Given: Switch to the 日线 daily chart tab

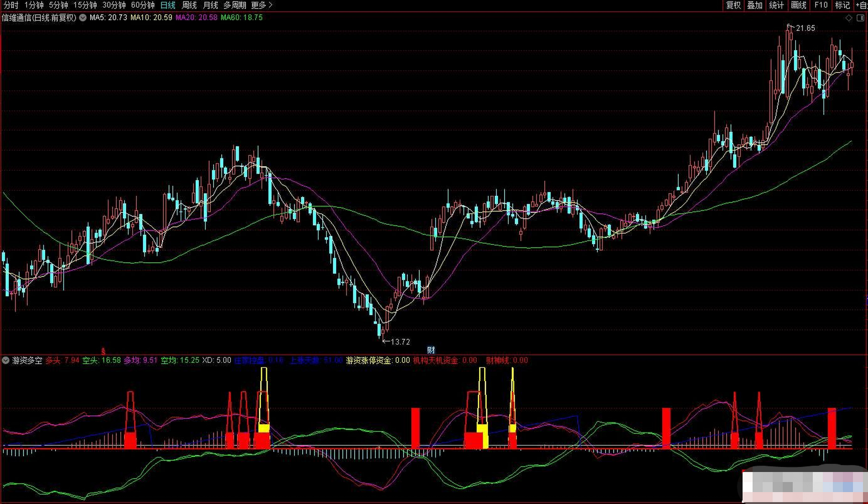Looking at the screenshot, I should (168, 5).
